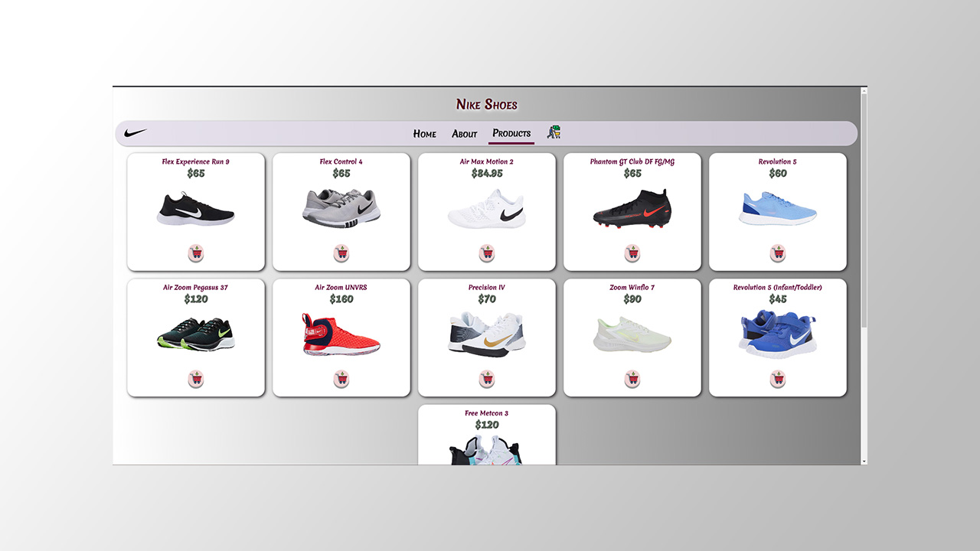Click the Revolution 5 light blue shoe image
The width and height of the screenshot is (980, 551).
[x=778, y=209]
